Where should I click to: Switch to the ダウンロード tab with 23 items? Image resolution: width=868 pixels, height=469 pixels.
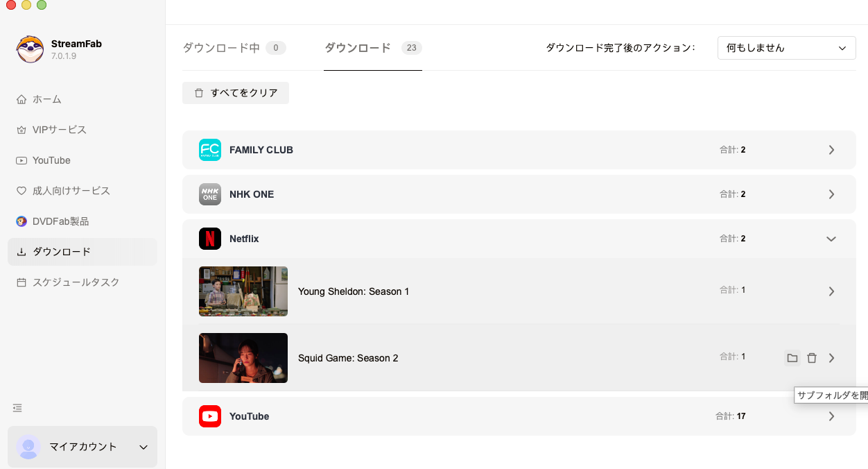coord(373,48)
